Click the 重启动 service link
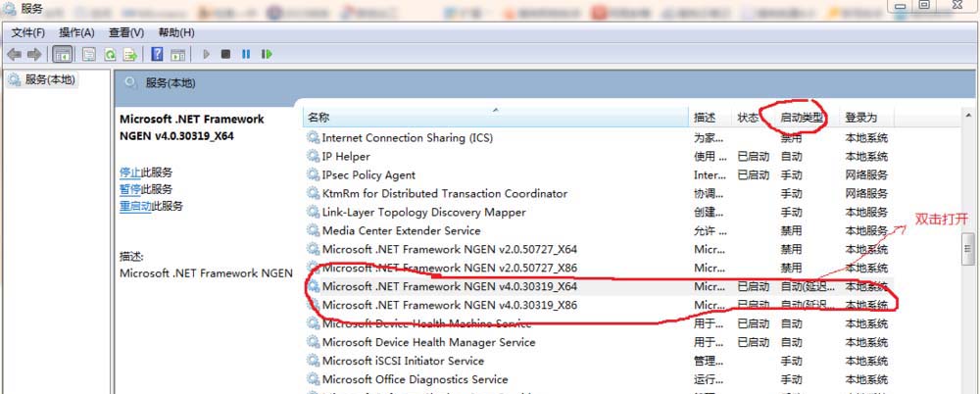This screenshot has height=394, width=980. (x=135, y=207)
